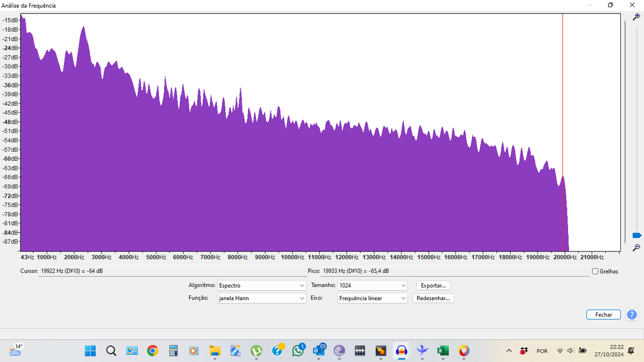Open the purple Tor-like taskbar icon
This screenshot has width=644, height=362.
point(339,350)
